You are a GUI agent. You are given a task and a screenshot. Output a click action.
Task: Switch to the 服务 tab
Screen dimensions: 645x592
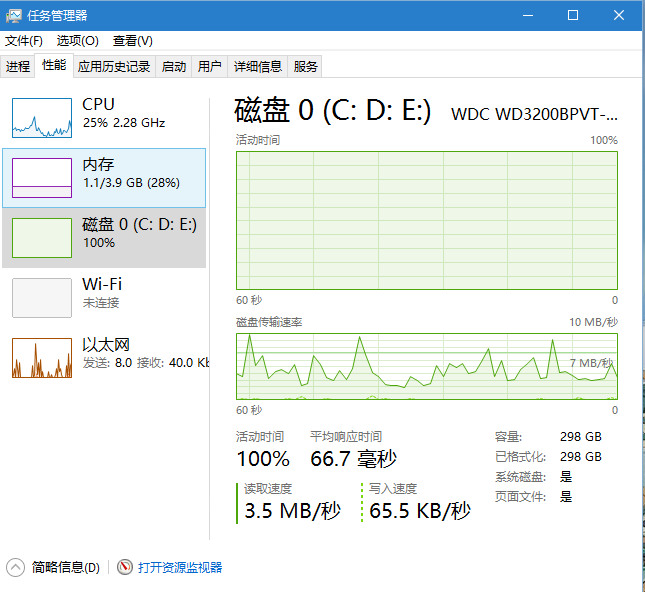coord(306,67)
